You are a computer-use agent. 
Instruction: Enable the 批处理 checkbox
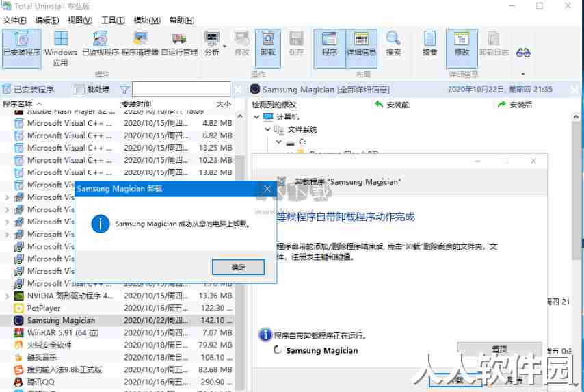pos(79,90)
